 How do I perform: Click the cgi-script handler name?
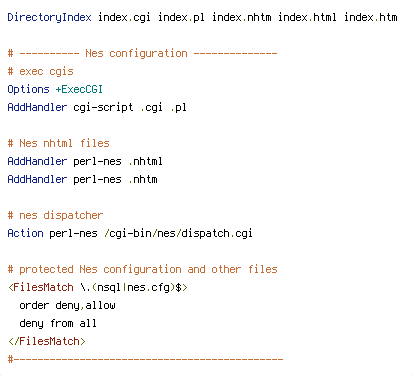103,107
